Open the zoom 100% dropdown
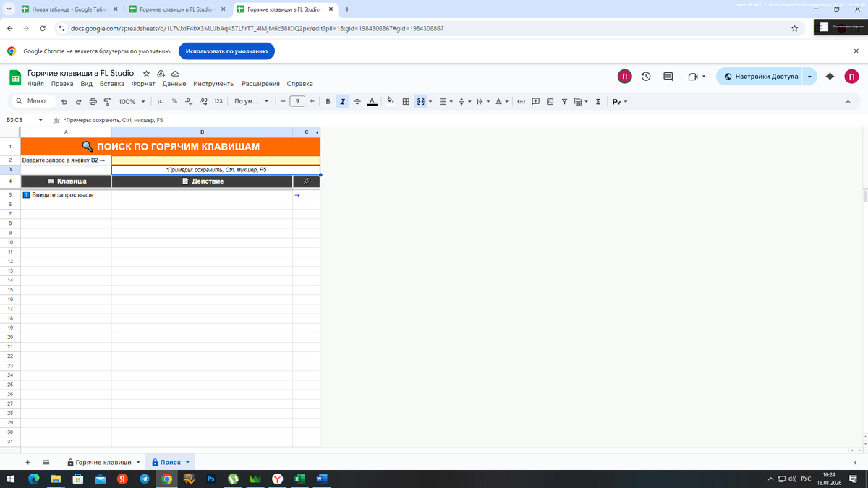The height and width of the screenshot is (488, 868). coord(132,102)
